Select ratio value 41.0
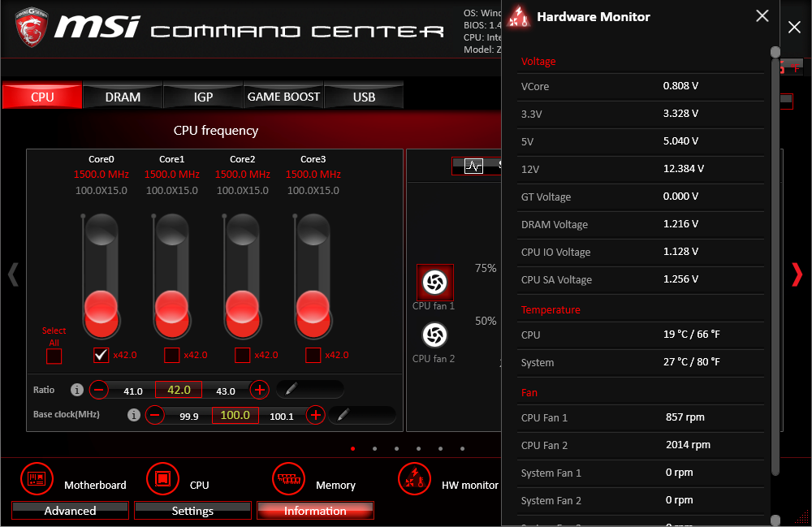Image resolution: width=812 pixels, height=527 pixels. 133,391
